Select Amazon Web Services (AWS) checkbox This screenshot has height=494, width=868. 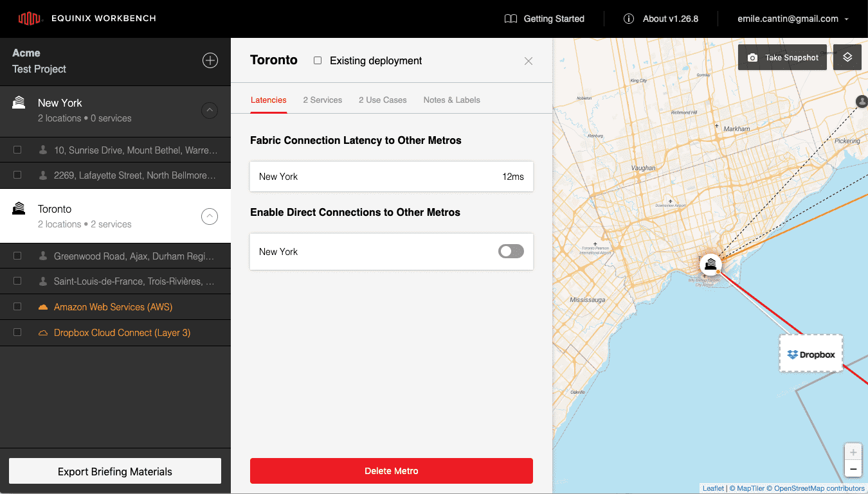(x=17, y=307)
